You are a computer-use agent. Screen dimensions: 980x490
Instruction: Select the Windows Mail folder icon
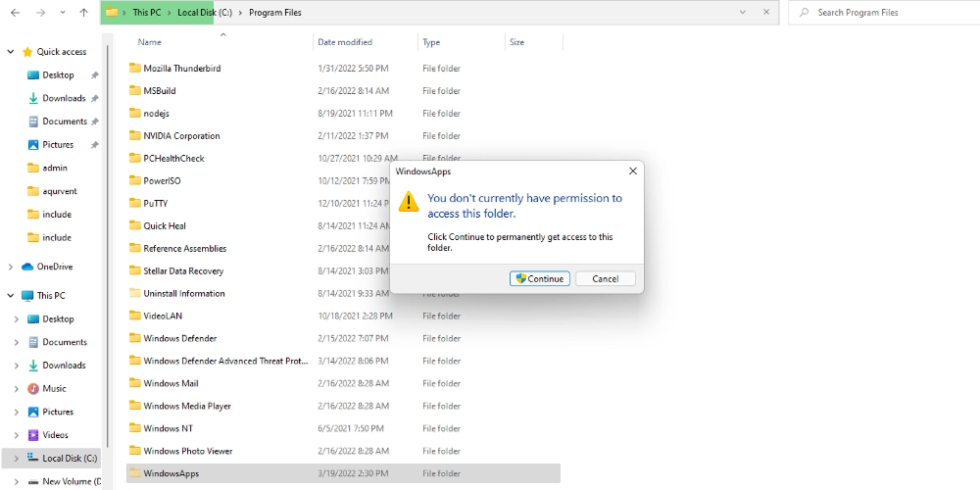pos(135,383)
